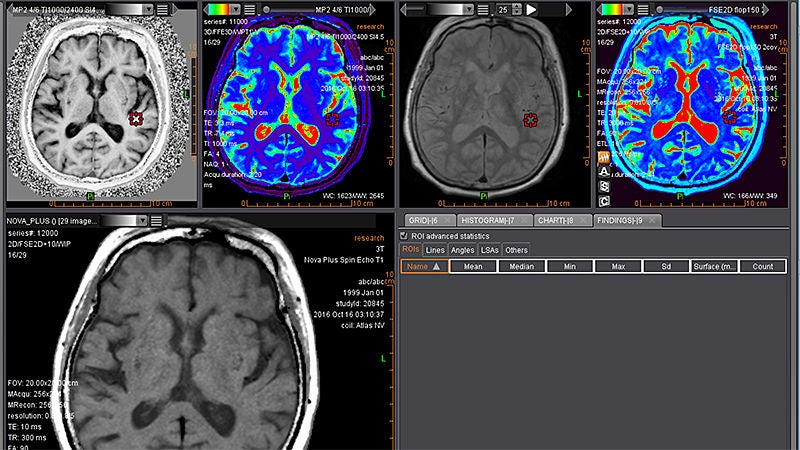This screenshot has width=800, height=450.
Task: Open the list menu icon of FSE2D flop150 viewer
Action: point(643,9)
